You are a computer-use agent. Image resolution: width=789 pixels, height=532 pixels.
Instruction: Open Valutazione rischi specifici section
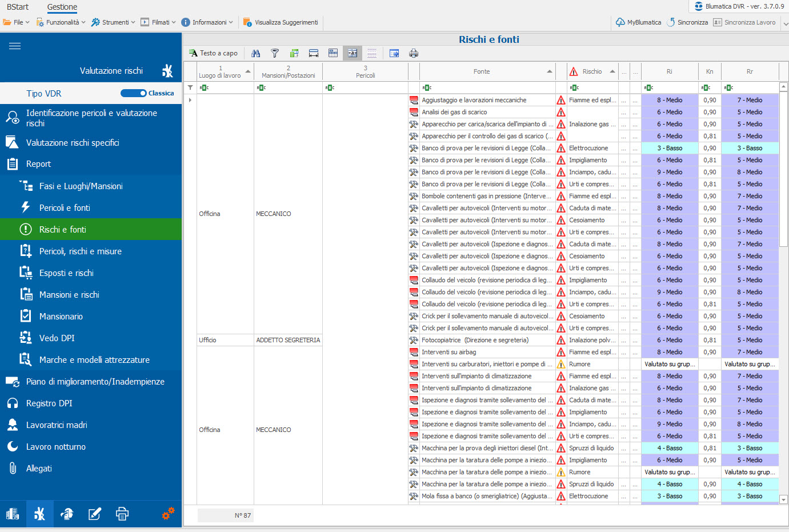click(x=91, y=143)
